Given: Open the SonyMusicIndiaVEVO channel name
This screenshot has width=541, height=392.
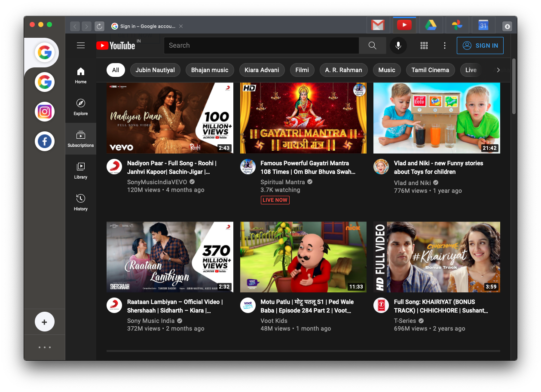Looking at the screenshot, I should tap(157, 182).
